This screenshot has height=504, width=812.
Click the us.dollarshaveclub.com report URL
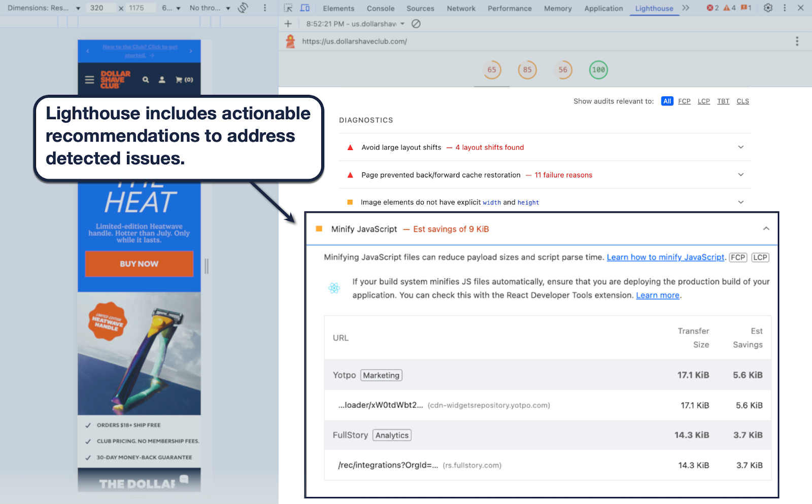pos(354,41)
